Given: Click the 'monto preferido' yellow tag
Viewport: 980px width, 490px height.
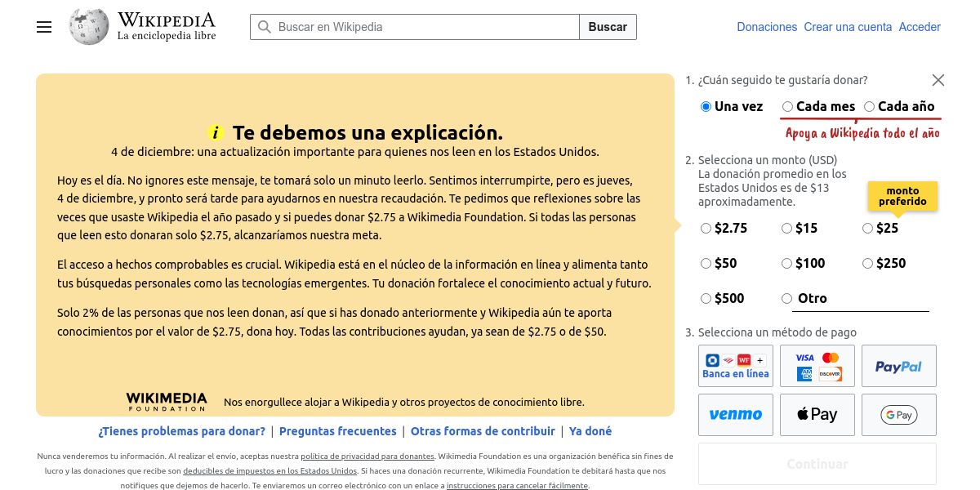Looking at the screenshot, I should (902, 196).
